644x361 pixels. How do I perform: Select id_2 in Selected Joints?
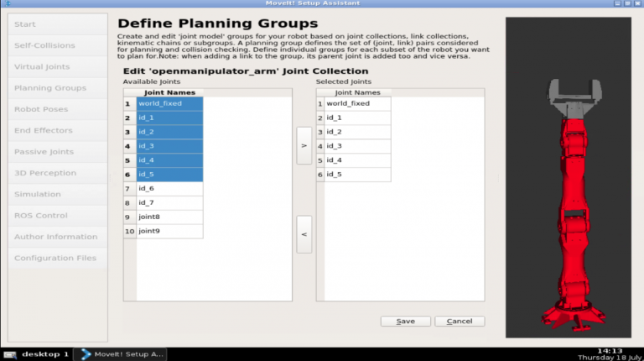[358, 132]
